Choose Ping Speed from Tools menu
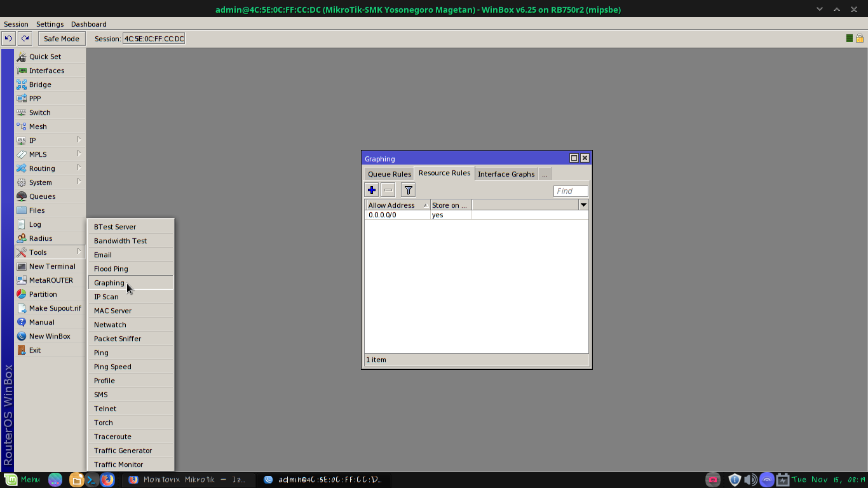 point(130,367)
